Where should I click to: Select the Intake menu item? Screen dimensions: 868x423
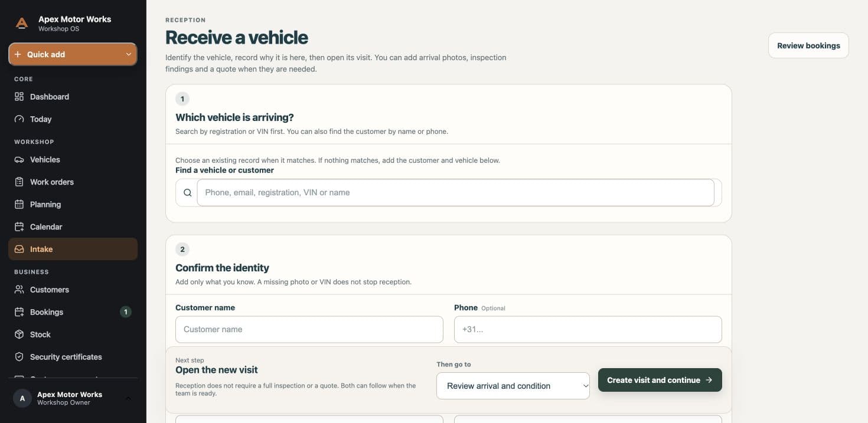(x=73, y=250)
